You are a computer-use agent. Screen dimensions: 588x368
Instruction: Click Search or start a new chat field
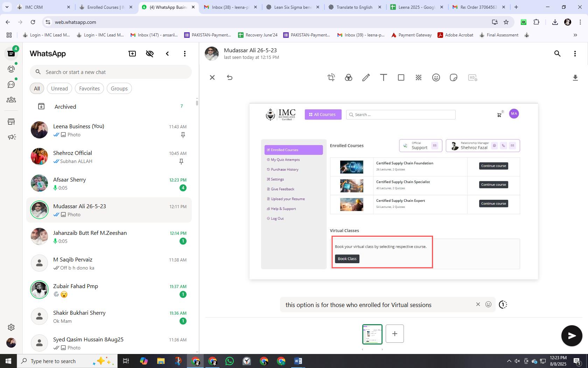pyautogui.click(x=111, y=72)
